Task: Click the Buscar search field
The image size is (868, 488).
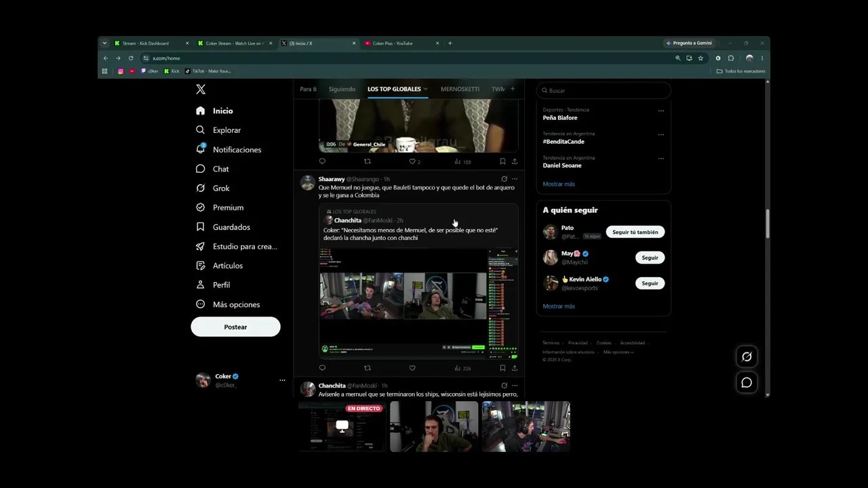Action: [x=604, y=90]
